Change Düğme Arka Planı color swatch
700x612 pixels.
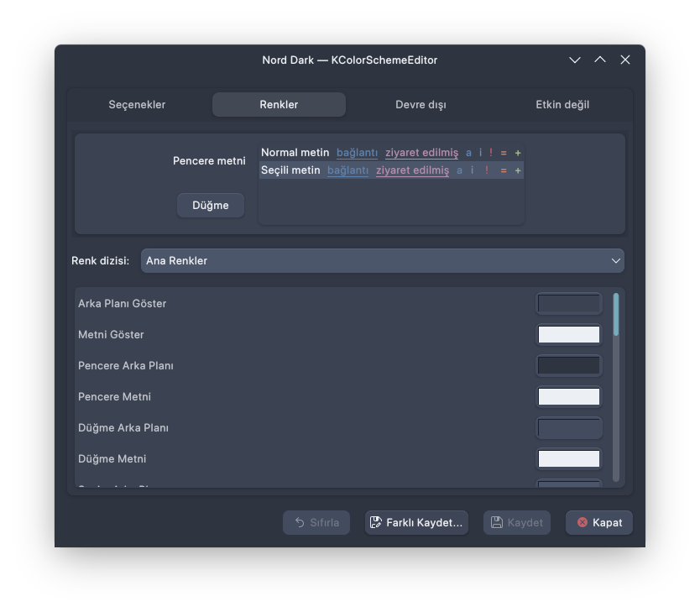coord(569,427)
